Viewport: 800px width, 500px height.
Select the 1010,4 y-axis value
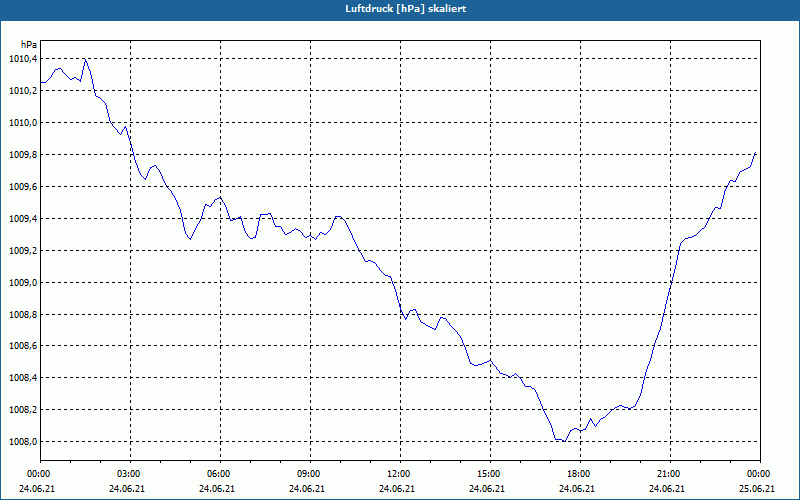pyautogui.click(x=23, y=59)
